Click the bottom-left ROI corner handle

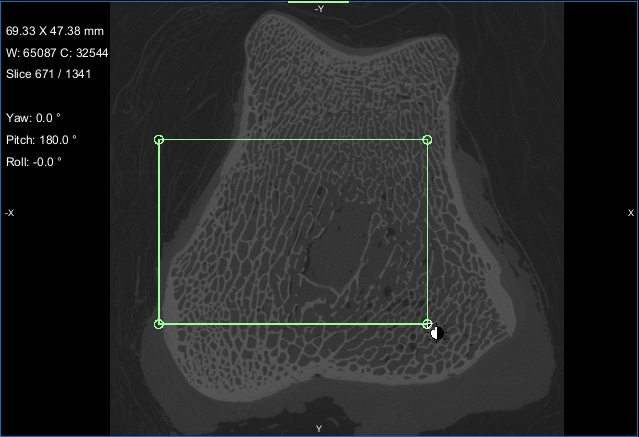[x=159, y=324]
